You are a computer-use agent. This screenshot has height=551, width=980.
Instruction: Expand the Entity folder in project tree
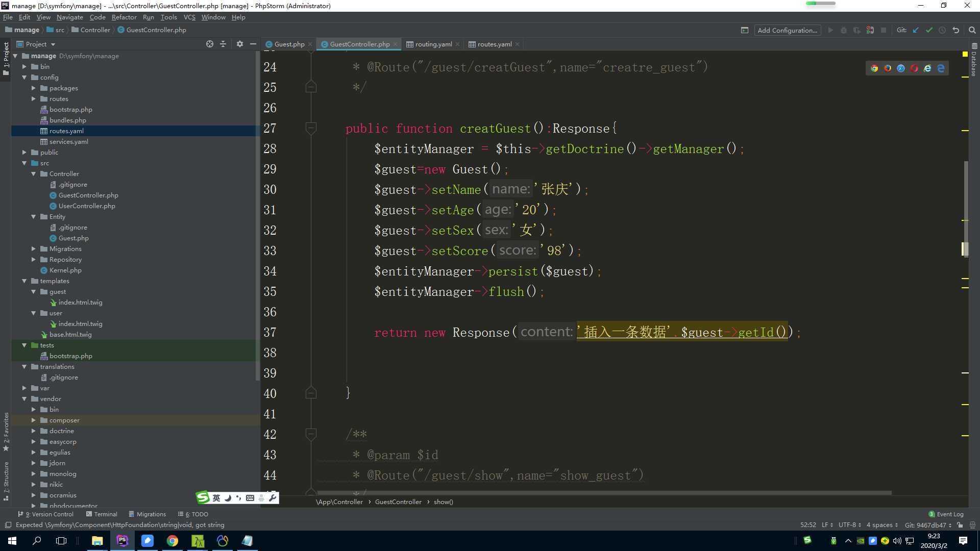click(x=34, y=216)
